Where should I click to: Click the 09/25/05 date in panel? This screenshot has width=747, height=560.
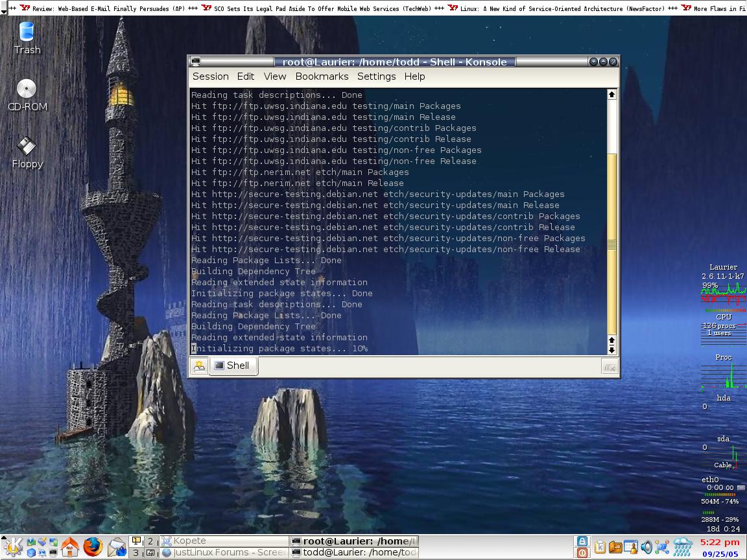720,554
